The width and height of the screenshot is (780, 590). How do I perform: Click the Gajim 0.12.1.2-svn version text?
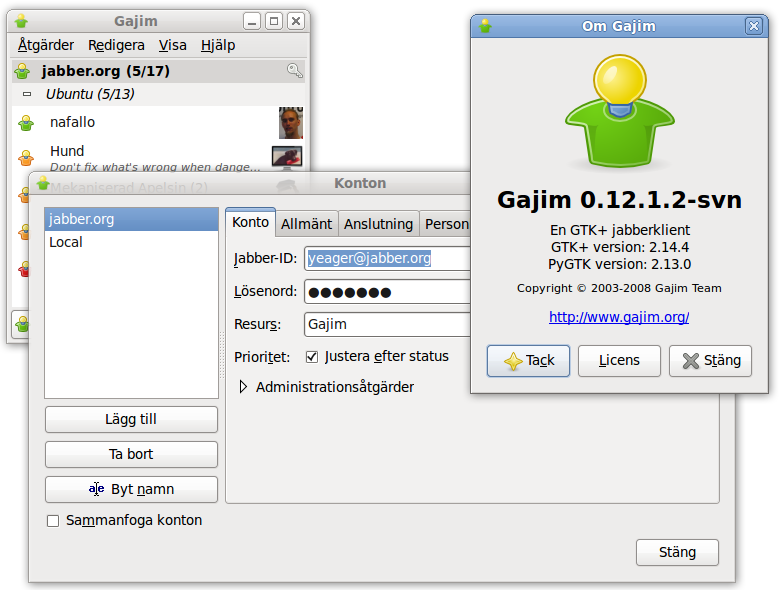(619, 200)
